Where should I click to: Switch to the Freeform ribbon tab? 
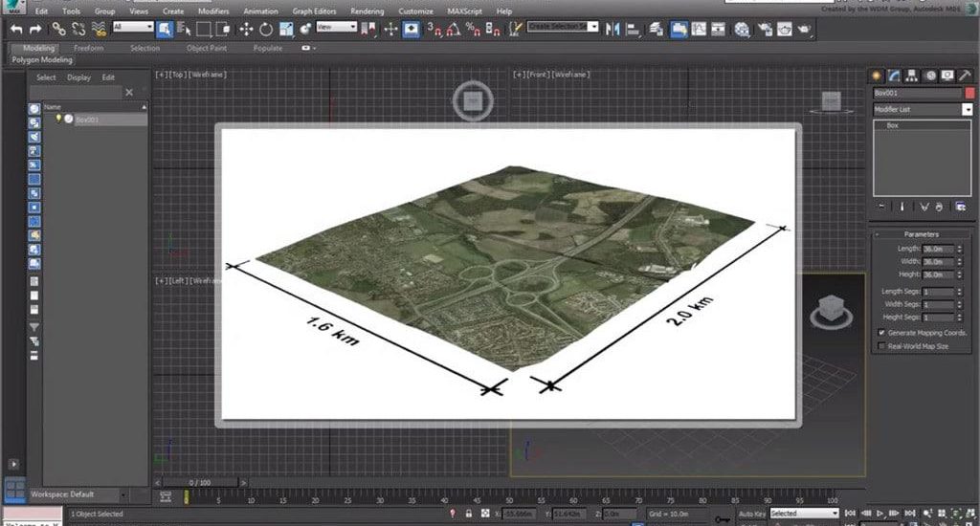pyautogui.click(x=88, y=48)
